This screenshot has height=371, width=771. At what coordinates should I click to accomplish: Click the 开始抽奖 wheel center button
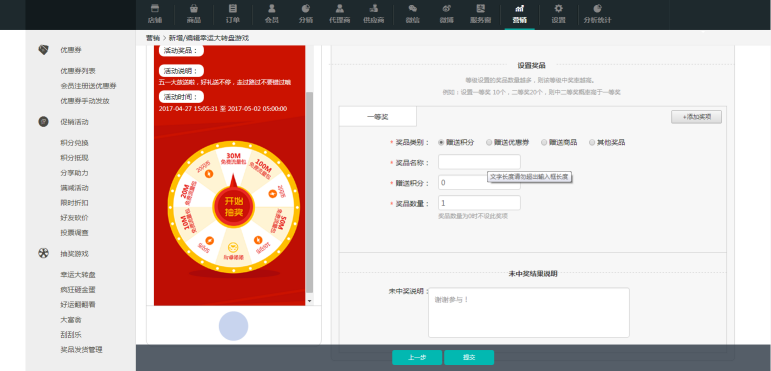[234, 207]
